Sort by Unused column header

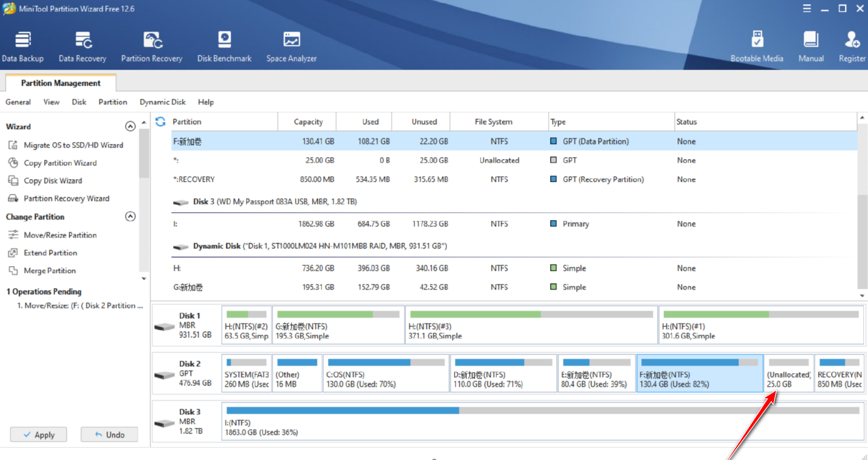pos(421,121)
